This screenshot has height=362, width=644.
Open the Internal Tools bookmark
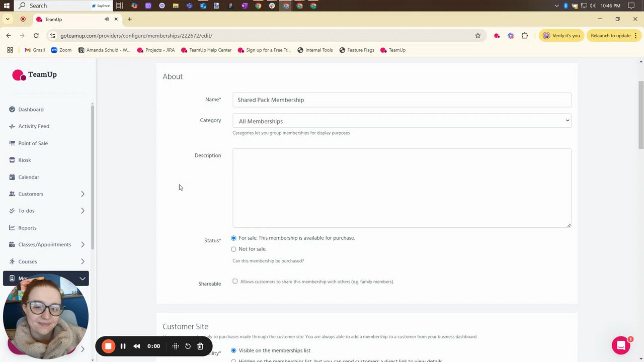(x=315, y=50)
